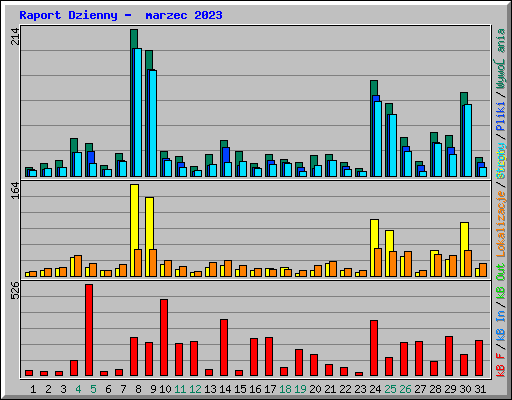Image resolution: width=512 pixels, height=400 pixels.
Task: Click the orange bar for day 4
Action: pyautogui.click(x=78, y=266)
